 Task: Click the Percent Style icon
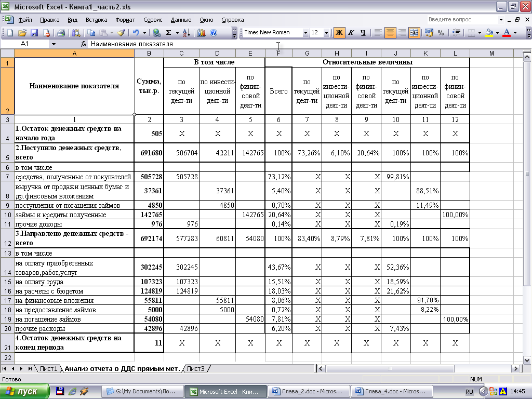tap(441, 33)
